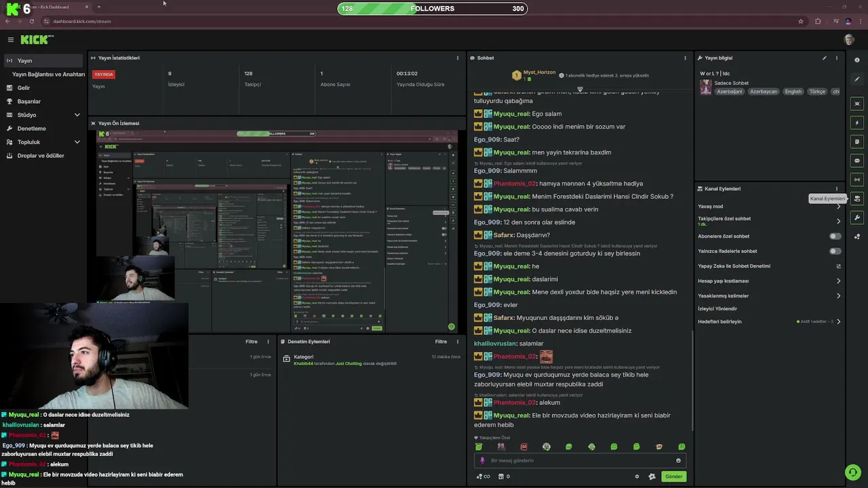Click the lightning bolt icon in right sidebar

click(x=857, y=123)
